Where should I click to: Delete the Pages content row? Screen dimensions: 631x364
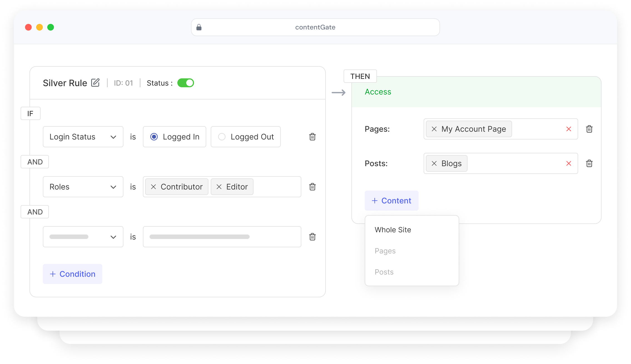click(x=589, y=129)
